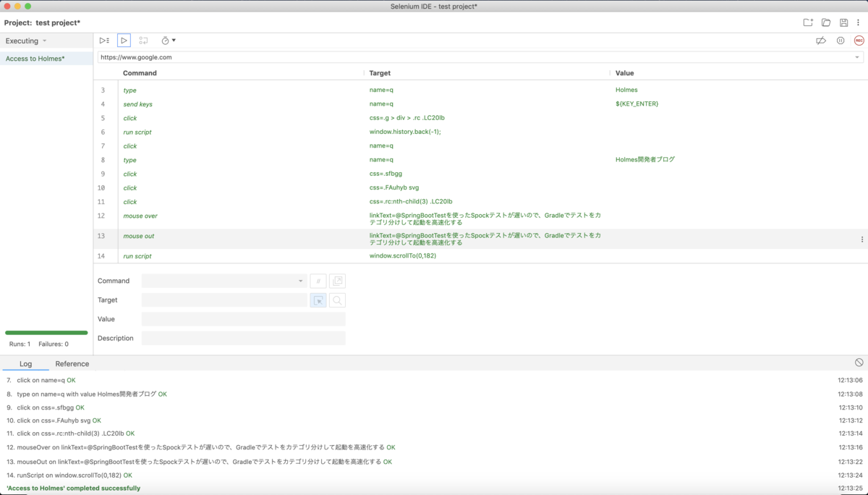
Task: Click the Project: test project* title
Action: [42, 23]
